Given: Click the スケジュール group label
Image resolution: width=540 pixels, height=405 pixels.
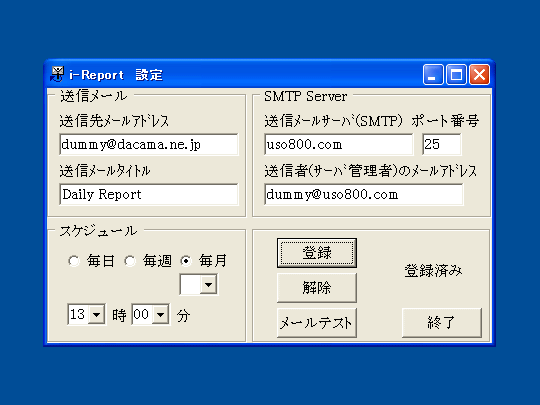Looking at the screenshot, I should point(98,231).
